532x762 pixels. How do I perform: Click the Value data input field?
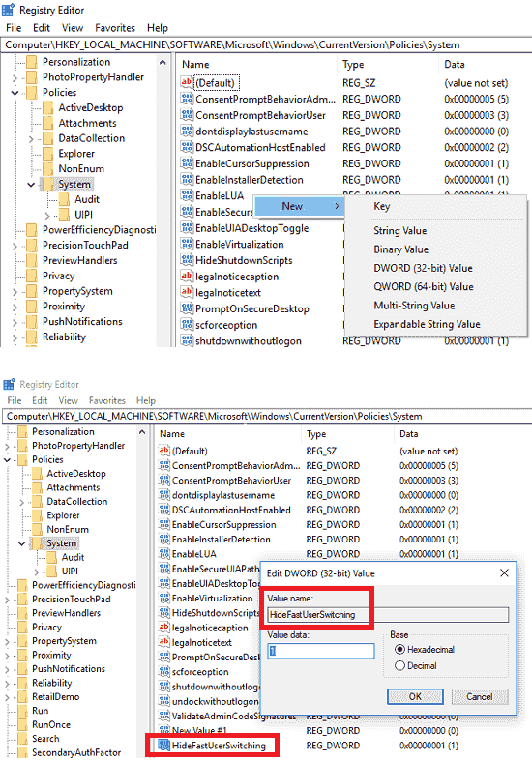tap(321, 651)
